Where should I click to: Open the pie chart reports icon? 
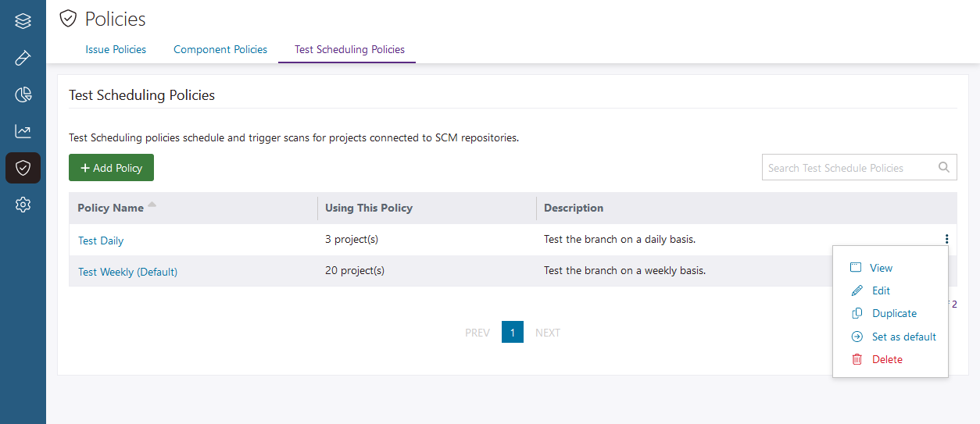pyautogui.click(x=23, y=94)
